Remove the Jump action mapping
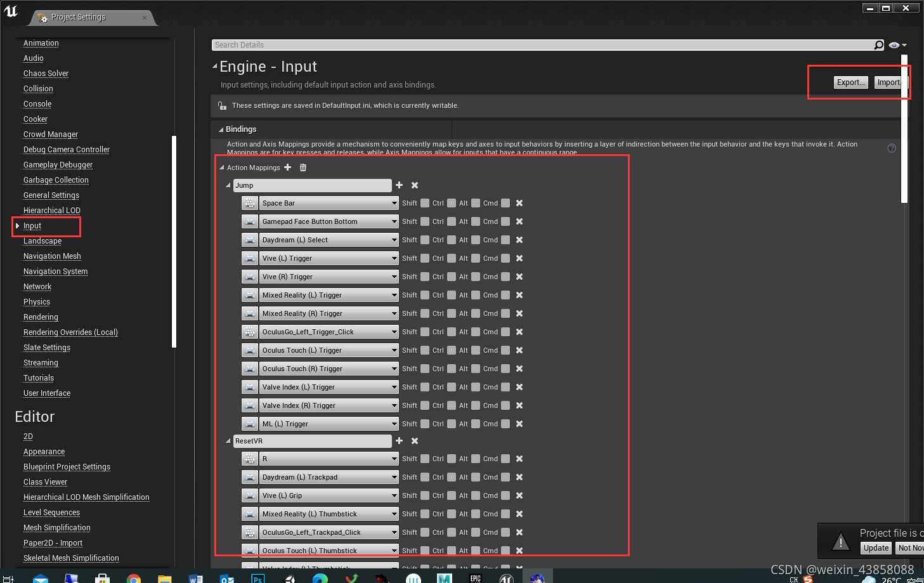 pos(415,185)
